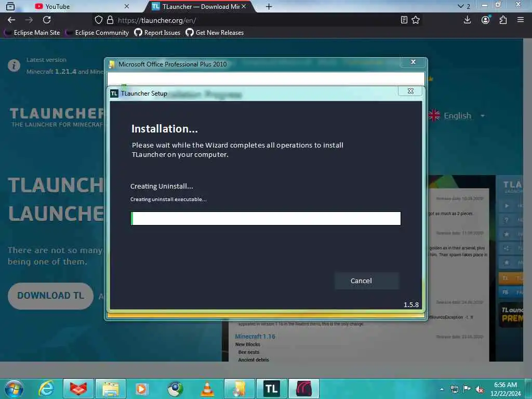Click the installation progress bar

coord(265,218)
